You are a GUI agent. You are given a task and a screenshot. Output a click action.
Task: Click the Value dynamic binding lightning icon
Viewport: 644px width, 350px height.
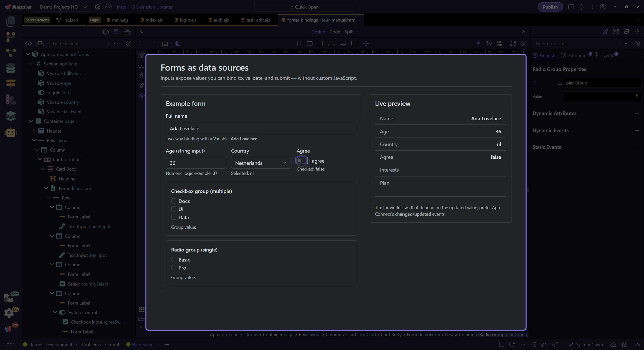tap(636, 96)
